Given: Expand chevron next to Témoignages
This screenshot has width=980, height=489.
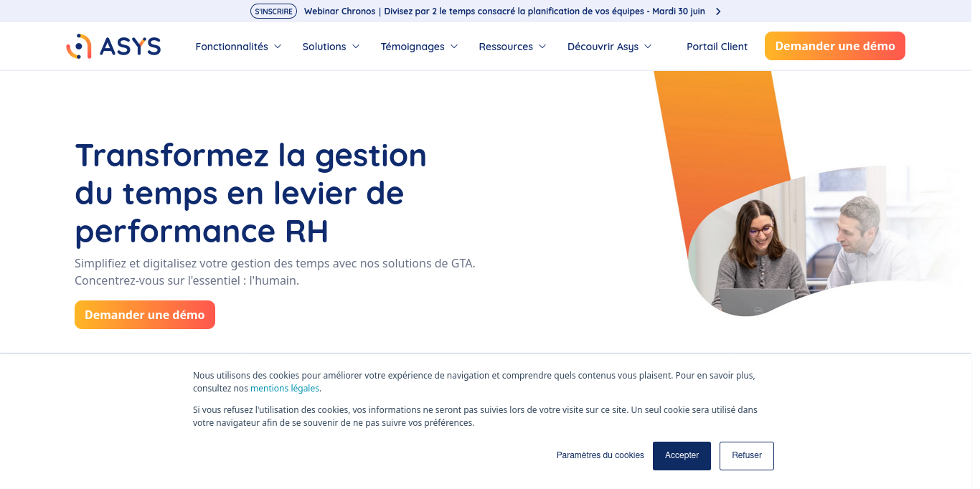Looking at the screenshot, I should click(454, 47).
